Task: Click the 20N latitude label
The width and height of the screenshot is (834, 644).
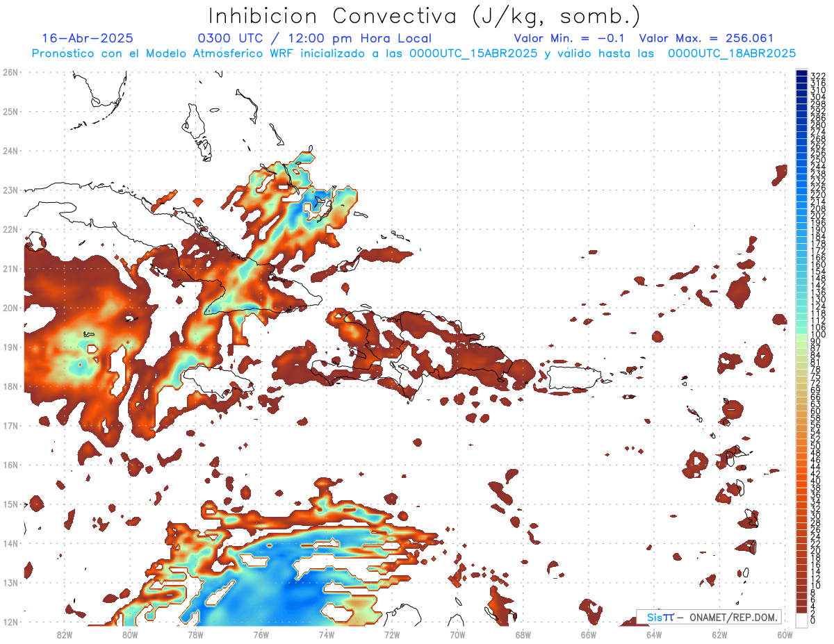Action: tap(10, 308)
